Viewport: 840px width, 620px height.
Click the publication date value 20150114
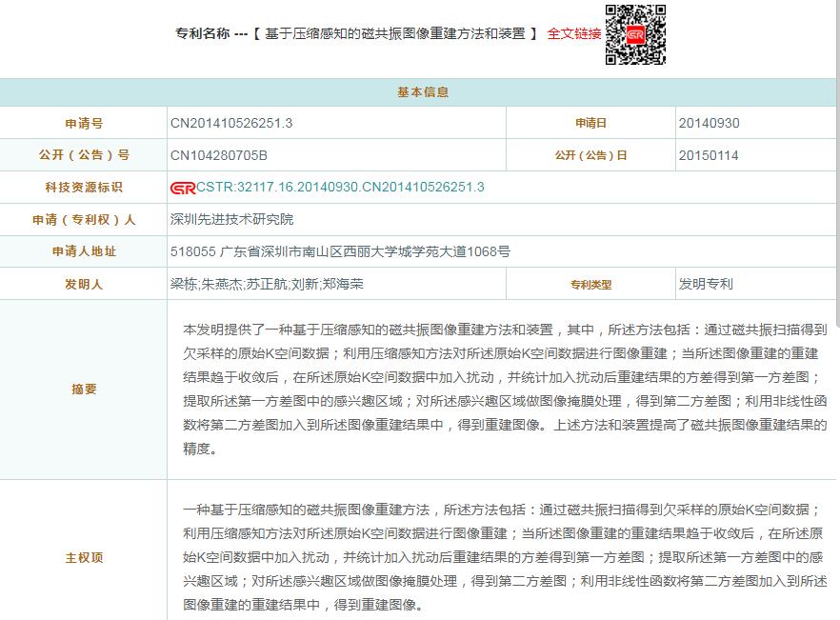pyautogui.click(x=709, y=155)
